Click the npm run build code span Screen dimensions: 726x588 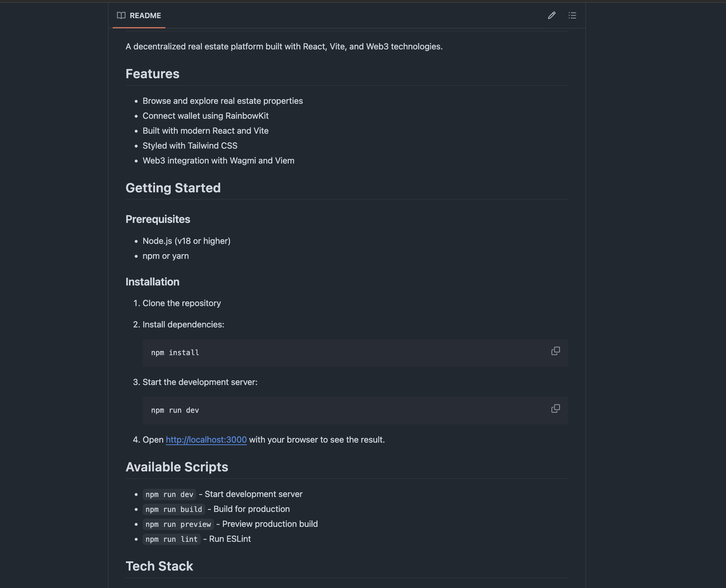[x=174, y=509]
